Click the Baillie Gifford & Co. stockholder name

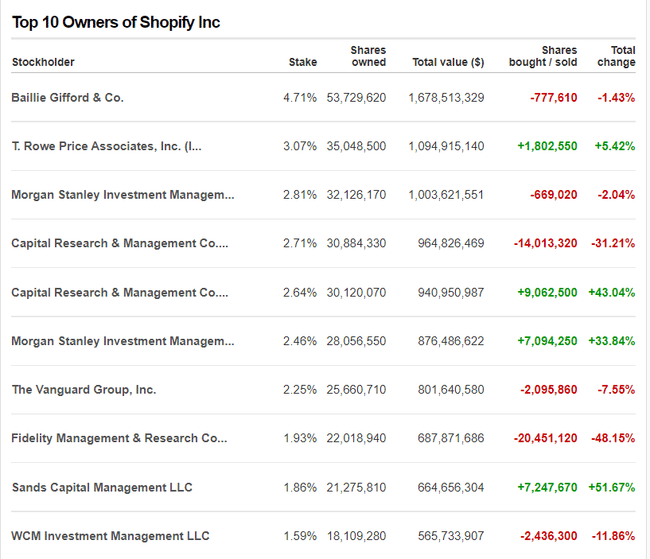tap(67, 98)
